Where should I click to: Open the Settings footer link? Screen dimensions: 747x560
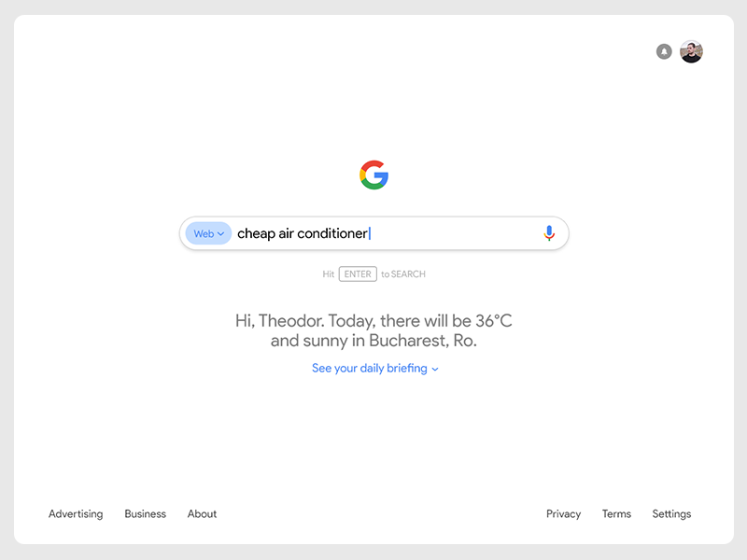pyautogui.click(x=671, y=514)
